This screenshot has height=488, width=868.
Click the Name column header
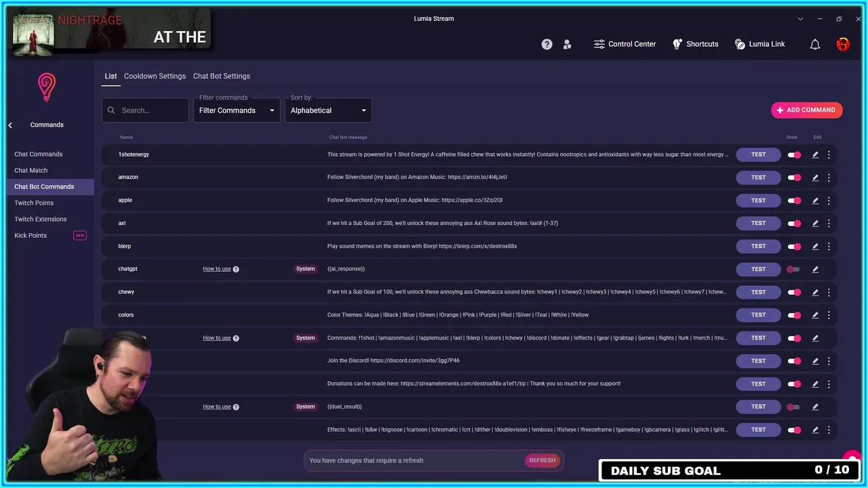[126, 138]
